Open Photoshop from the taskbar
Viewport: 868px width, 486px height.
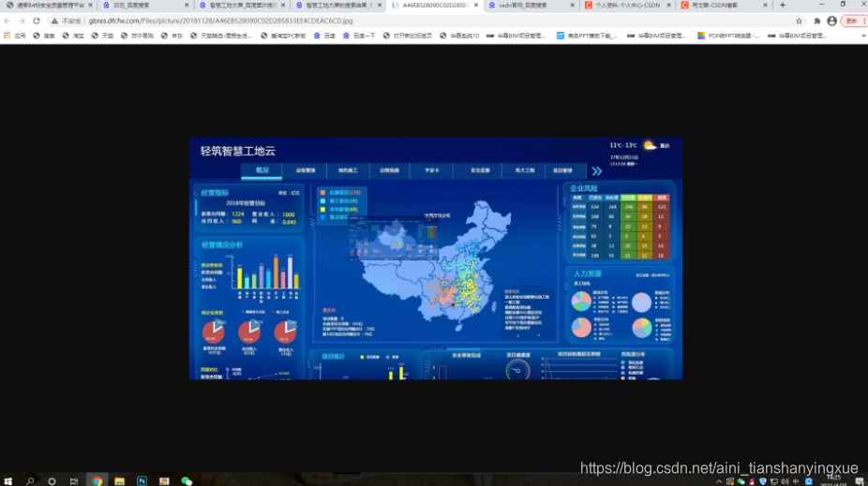pyautogui.click(x=142, y=481)
